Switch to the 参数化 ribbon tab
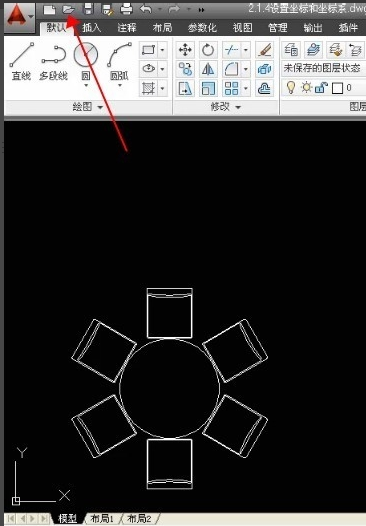Screen dimensions: 366x526 tap(202, 28)
